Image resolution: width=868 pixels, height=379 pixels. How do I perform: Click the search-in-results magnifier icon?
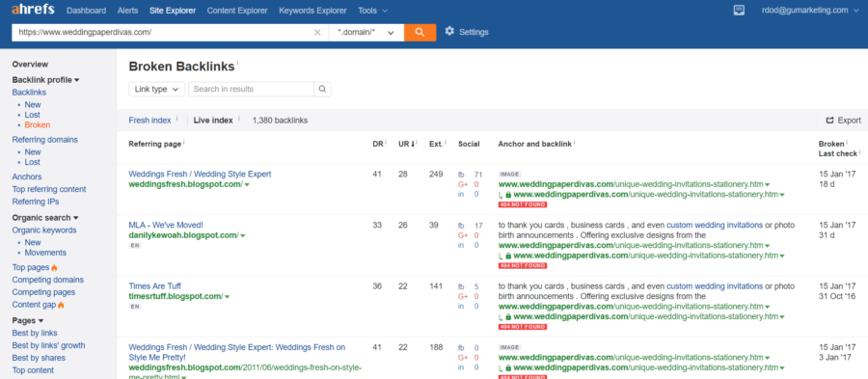tap(322, 89)
